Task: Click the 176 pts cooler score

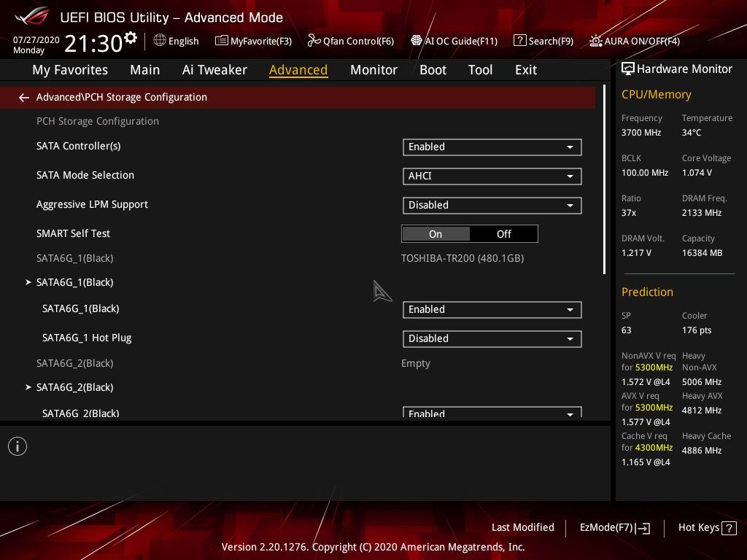Action: pyautogui.click(x=697, y=330)
